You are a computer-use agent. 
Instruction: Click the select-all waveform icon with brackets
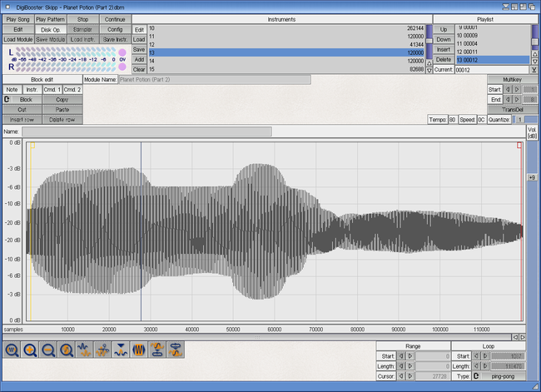coord(139,350)
